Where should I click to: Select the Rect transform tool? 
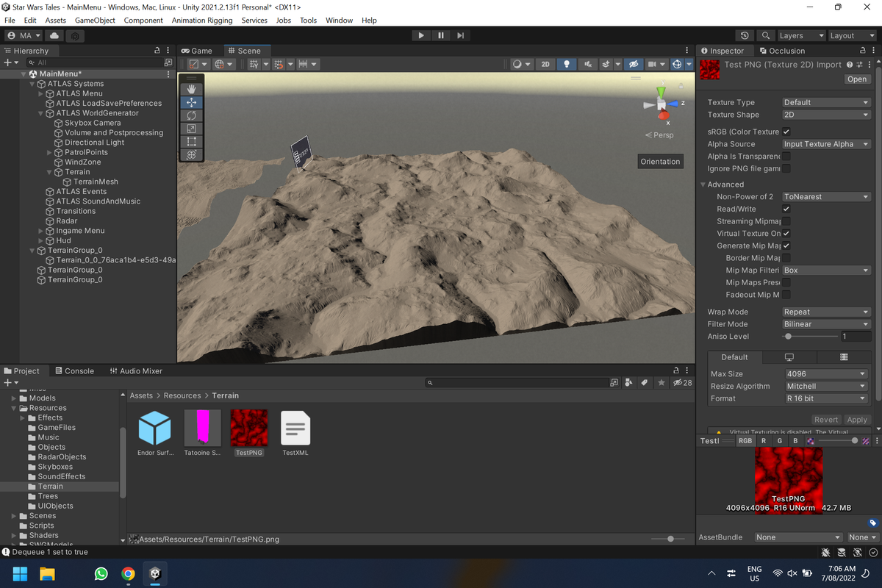(x=191, y=141)
